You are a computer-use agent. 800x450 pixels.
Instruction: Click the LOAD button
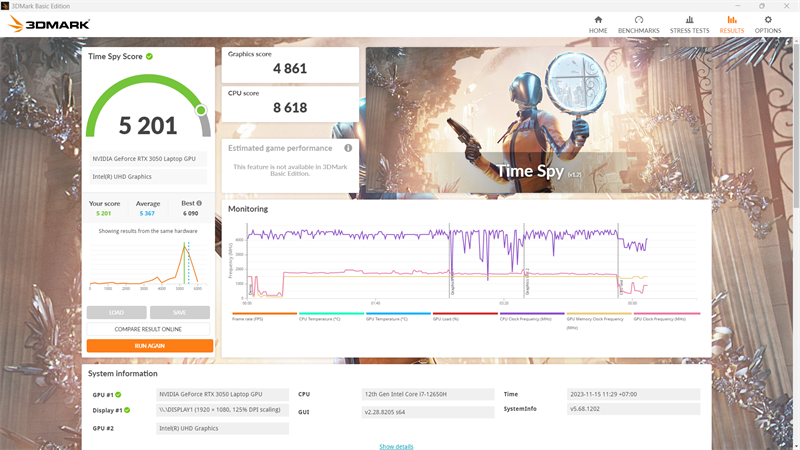pos(116,312)
